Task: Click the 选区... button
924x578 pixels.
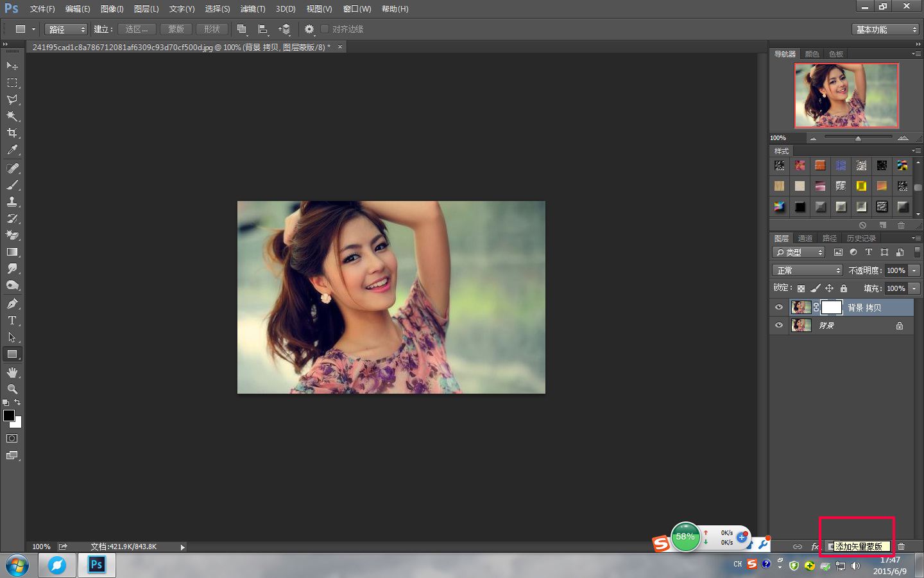Action: [x=137, y=30]
